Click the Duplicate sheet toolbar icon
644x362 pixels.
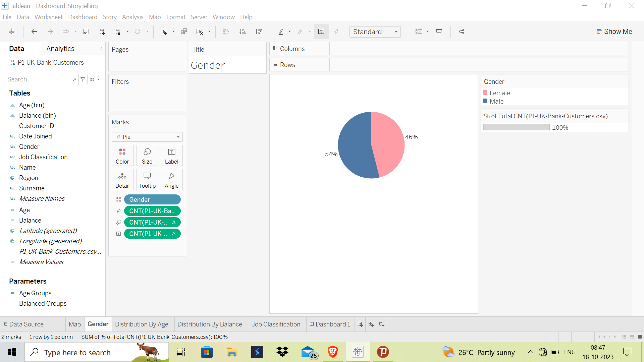click(x=184, y=32)
